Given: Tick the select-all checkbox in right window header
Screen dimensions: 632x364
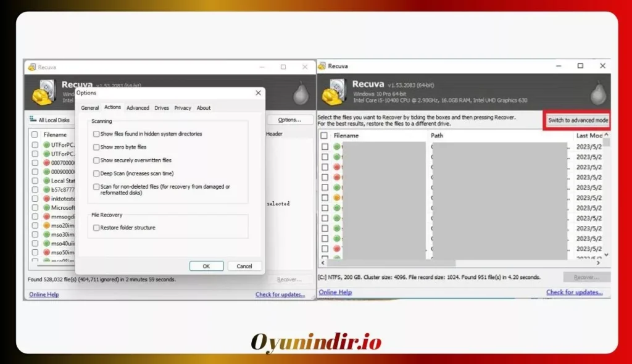Looking at the screenshot, I should coord(324,136).
